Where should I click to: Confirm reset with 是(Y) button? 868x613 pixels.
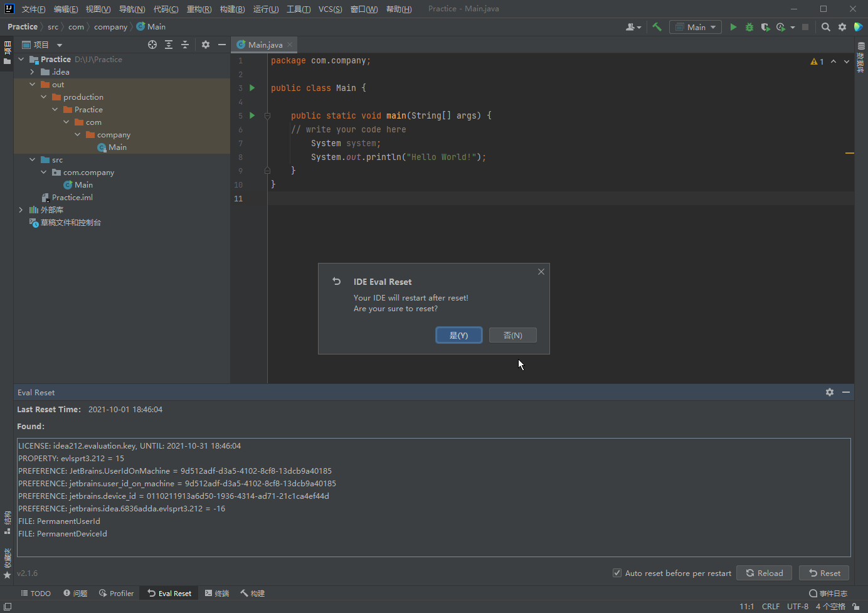(459, 335)
